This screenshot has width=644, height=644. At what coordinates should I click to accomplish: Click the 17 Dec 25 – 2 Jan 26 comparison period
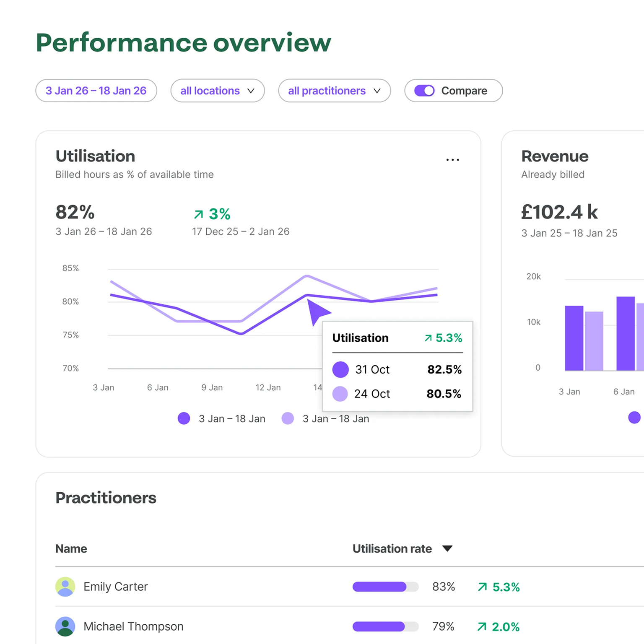point(241,231)
